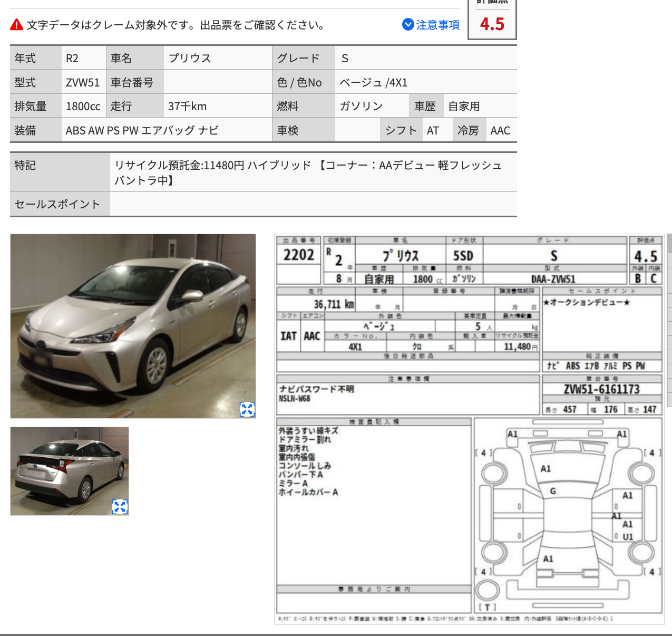The height and width of the screenshot is (636, 672).
Task: Select the リサイクル預託金 remarks text
Action: (x=308, y=172)
